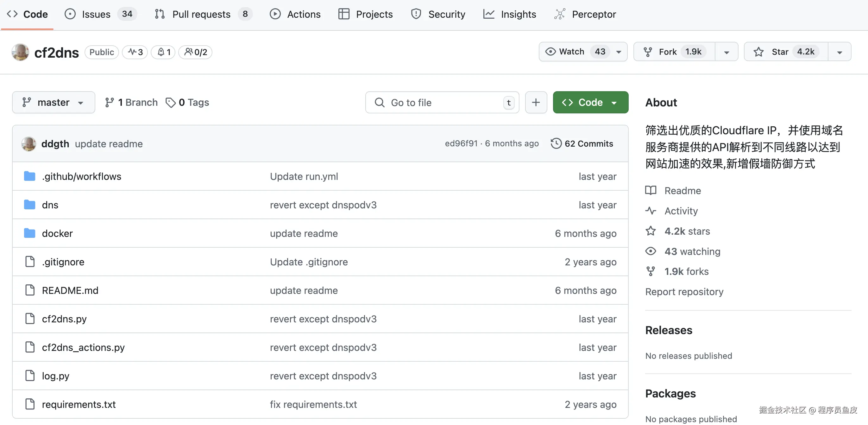The height and width of the screenshot is (425, 868).
Task: Expand the Star lists dropdown arrow
Action: click(840, 52)
